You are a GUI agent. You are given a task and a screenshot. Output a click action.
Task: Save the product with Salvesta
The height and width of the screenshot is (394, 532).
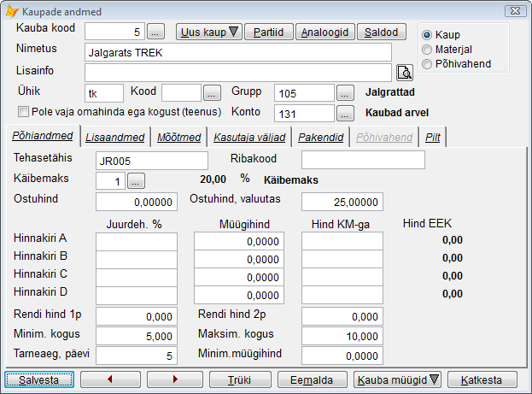(x=39, y=379)
